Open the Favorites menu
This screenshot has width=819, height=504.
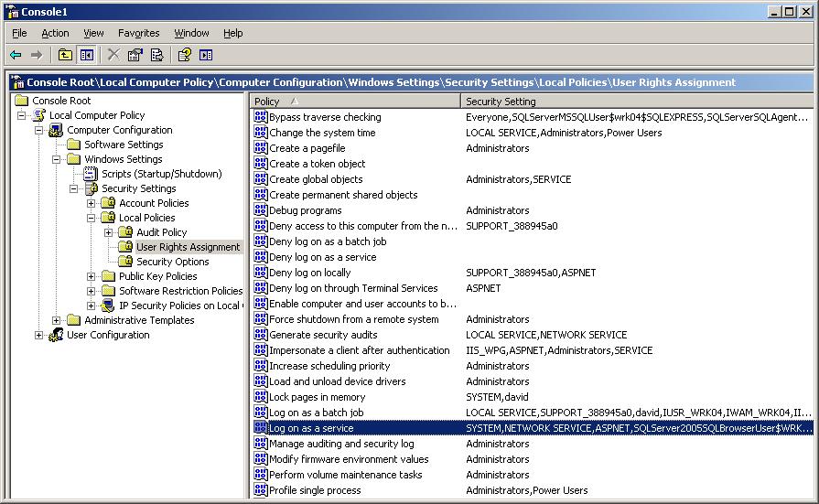coord(138,33)
